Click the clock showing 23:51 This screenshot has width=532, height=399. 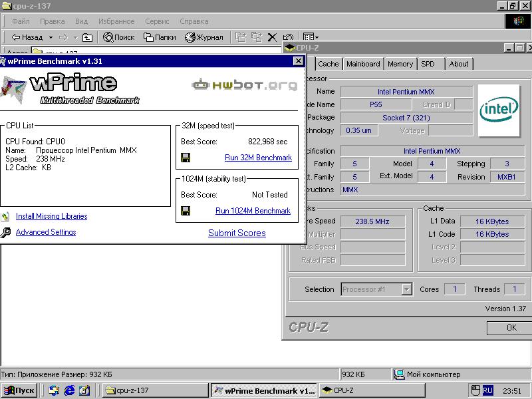pyautogui.click(x=512, y=391)
